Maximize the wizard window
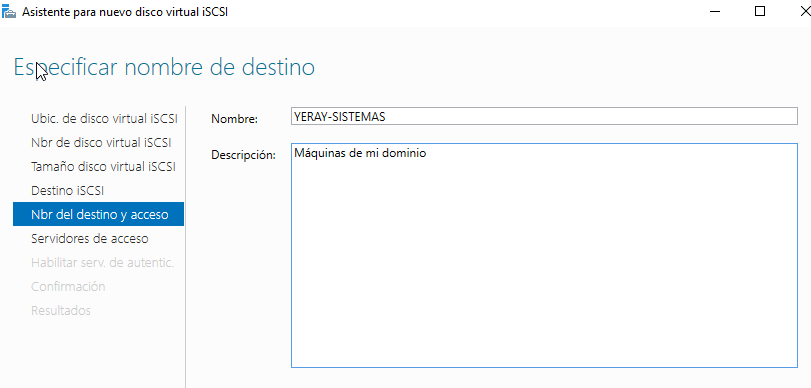 click(760, 11)
